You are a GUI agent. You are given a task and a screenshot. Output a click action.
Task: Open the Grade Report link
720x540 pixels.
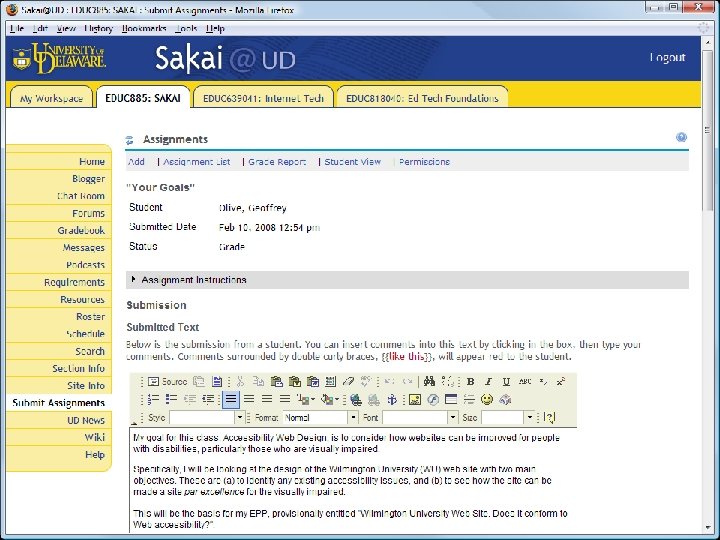(277, 162)
